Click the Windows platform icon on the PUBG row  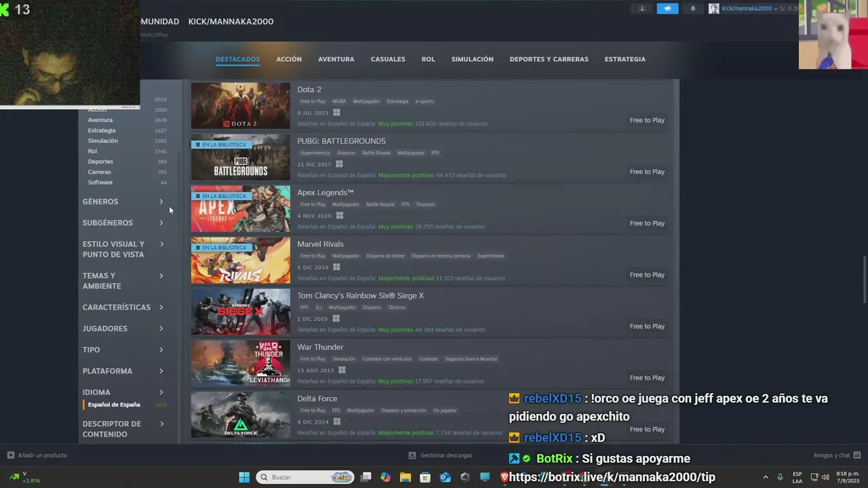point(339,164)
